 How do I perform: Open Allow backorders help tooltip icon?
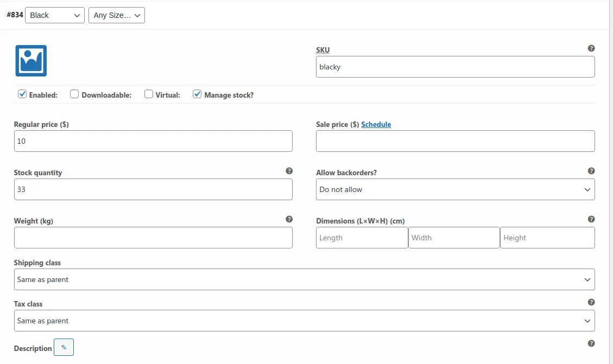coord(591,171)
